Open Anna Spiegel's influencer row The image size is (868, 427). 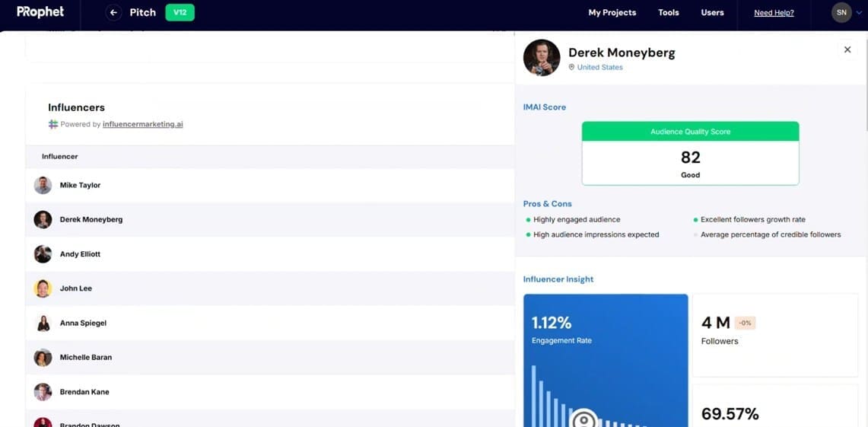click(x=270, y=323)
